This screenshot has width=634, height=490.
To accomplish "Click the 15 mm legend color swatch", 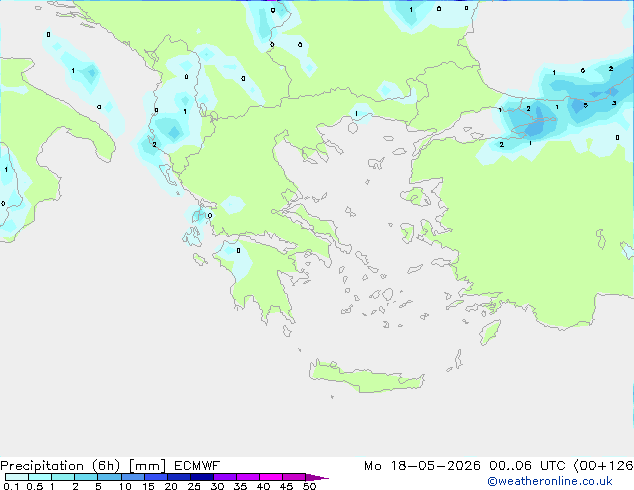I will click(x=156, y=477).
